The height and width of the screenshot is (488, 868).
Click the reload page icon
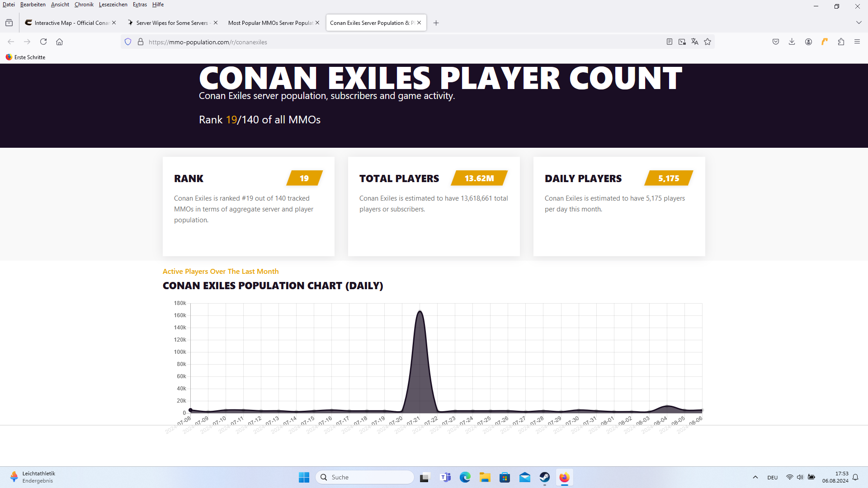43,42
